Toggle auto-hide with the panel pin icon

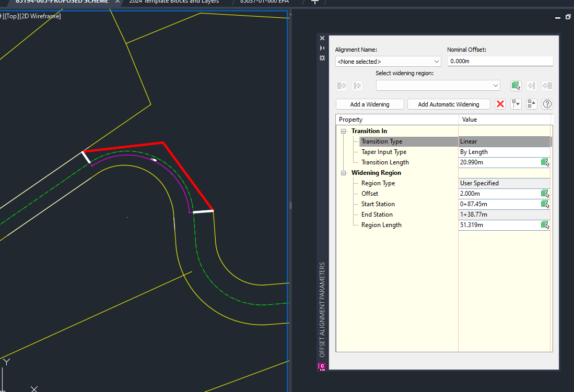point(322,47)
